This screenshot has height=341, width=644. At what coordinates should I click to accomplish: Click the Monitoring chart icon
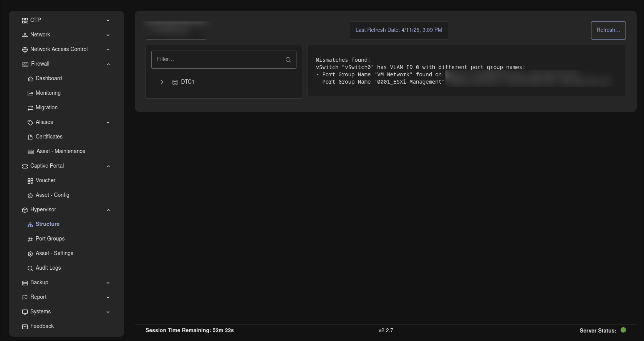tap(30, 93)
